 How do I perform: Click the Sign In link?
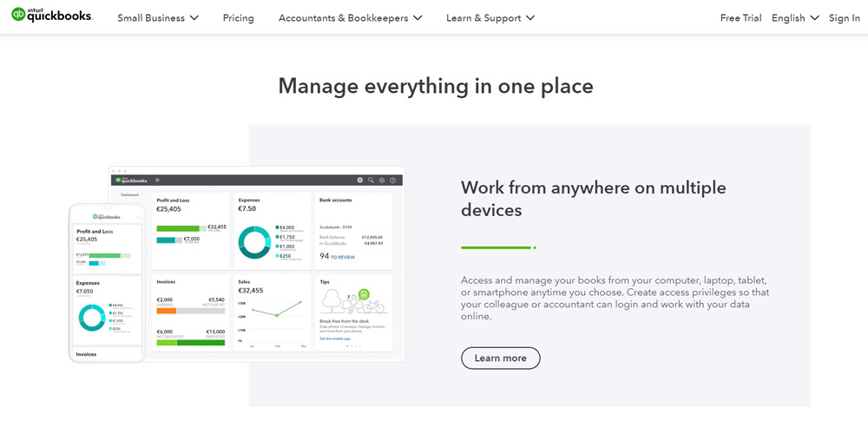pyautogui.click(x=845, y=17)
